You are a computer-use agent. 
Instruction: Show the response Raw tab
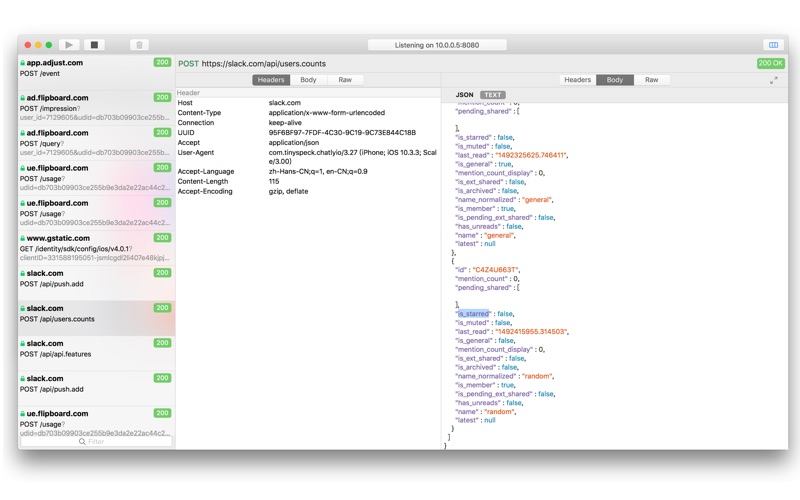(x=652, y=80)
